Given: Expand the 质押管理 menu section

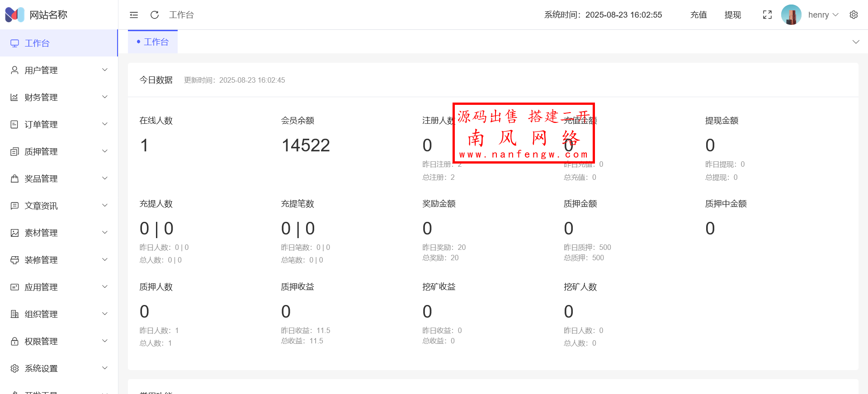Looking at the screenshot, I should 59,151.
